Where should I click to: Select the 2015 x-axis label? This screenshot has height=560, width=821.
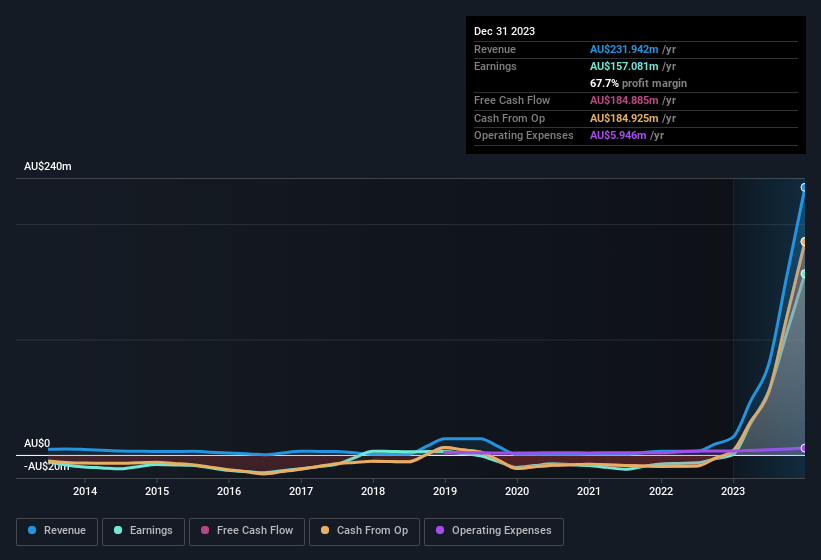157,491
